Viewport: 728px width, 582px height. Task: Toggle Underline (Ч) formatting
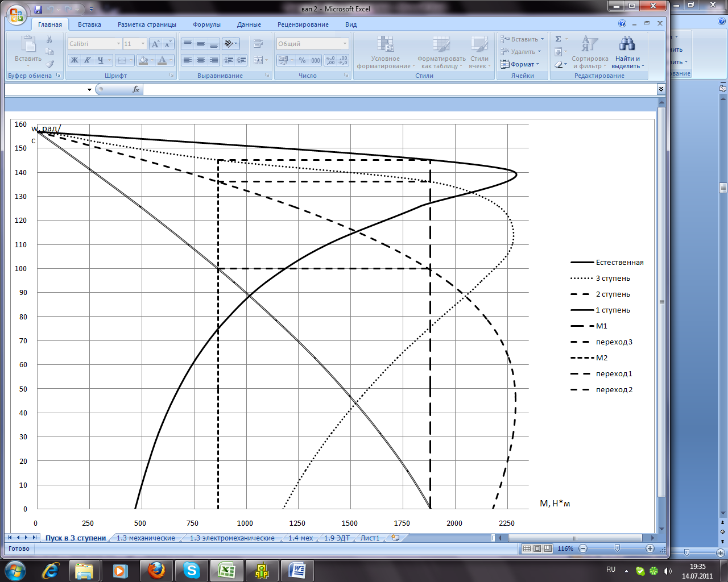[x=101, y=60]
